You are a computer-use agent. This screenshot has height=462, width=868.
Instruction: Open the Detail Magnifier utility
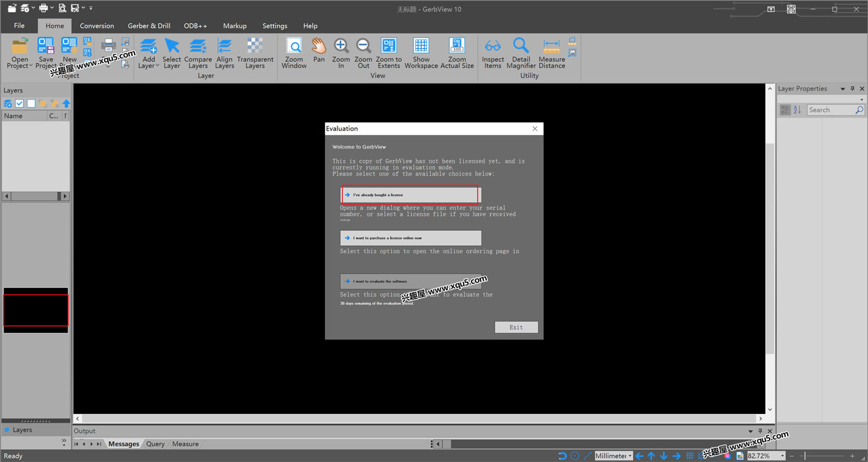click(521, 53)
